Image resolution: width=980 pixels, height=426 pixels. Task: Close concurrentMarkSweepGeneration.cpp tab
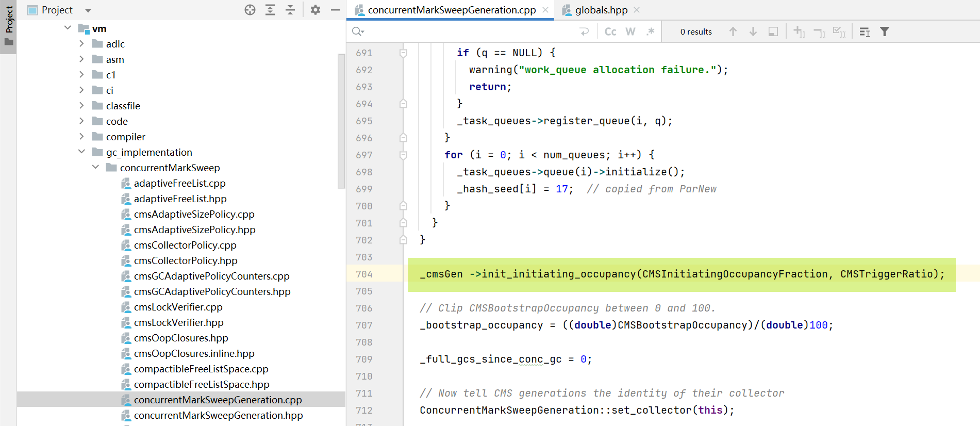pos(545,10)
